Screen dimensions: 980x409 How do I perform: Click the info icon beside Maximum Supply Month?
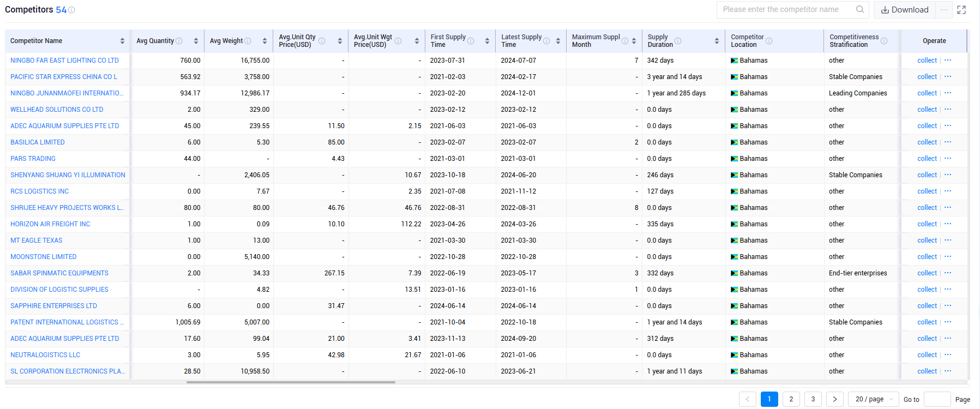(625, 41)
